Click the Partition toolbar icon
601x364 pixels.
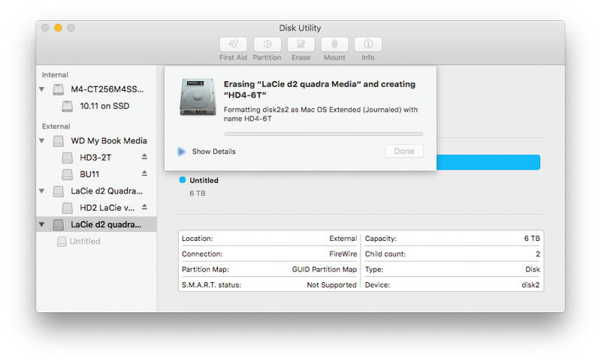pyautogui.click(x=267, y=44)
